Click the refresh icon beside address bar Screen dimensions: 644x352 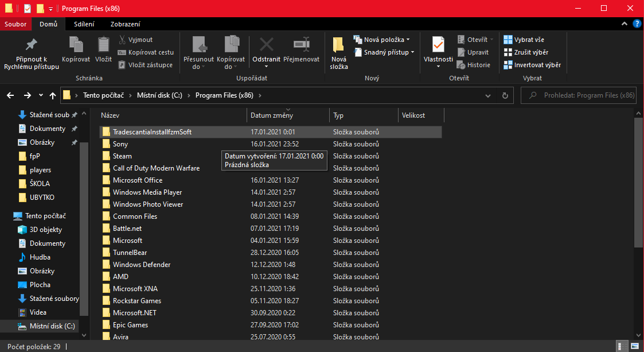tap(505, 95)
